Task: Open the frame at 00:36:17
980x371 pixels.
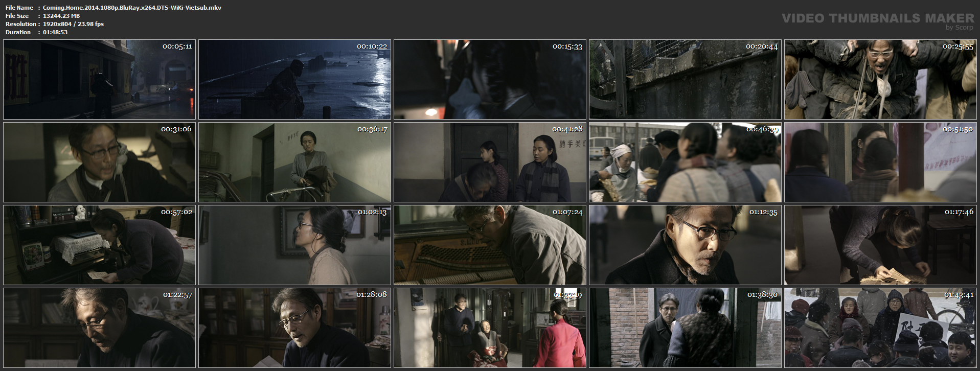Action: coord(294,162)
